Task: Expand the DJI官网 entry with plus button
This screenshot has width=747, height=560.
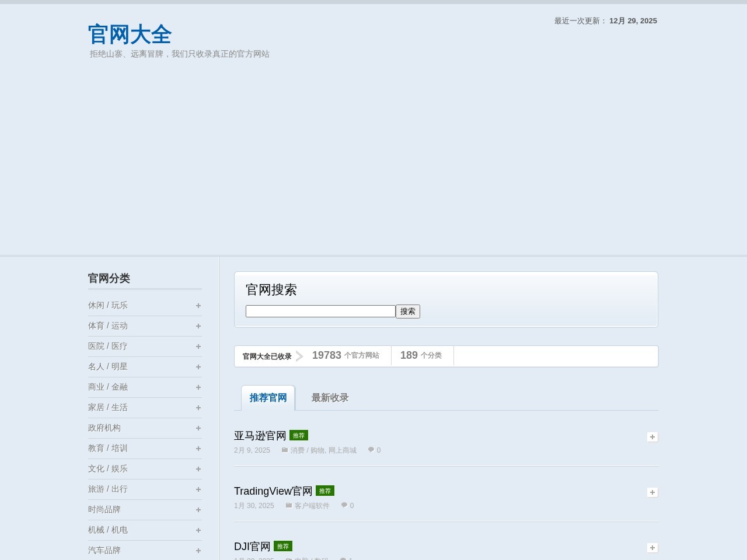Action: point(652,548)
